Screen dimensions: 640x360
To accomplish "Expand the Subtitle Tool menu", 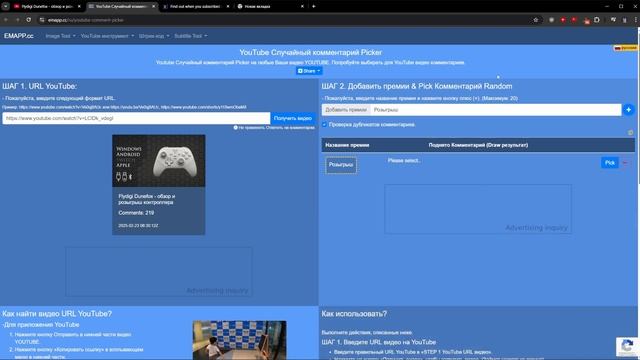I will click(191, 36).
